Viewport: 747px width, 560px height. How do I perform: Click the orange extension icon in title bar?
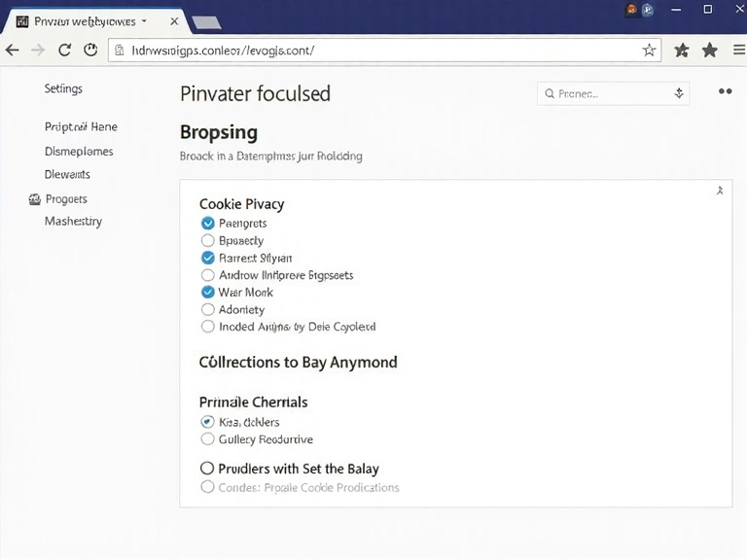631,10
